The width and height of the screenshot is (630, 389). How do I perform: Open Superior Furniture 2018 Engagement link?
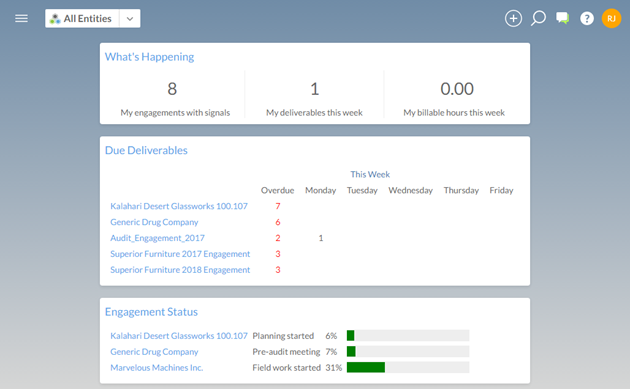point(180,270)
